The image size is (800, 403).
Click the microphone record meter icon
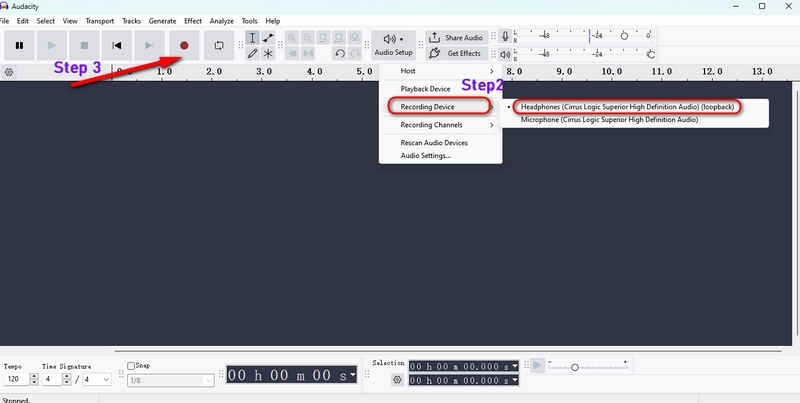pyautogui.click(x=505, y=36)
